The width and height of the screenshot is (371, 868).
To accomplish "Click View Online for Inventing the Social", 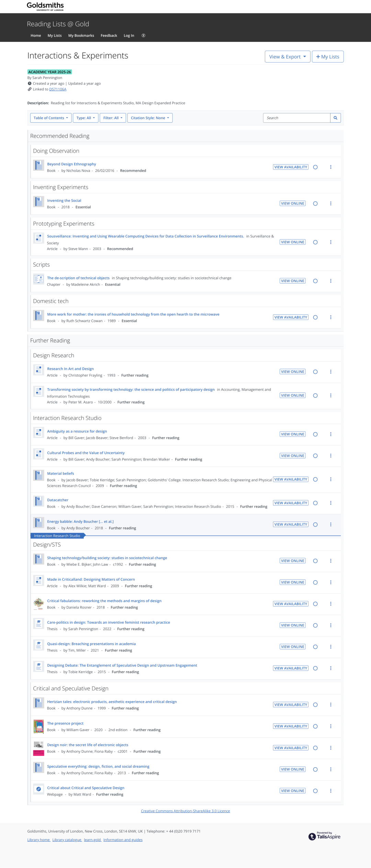I will point(293,203).
